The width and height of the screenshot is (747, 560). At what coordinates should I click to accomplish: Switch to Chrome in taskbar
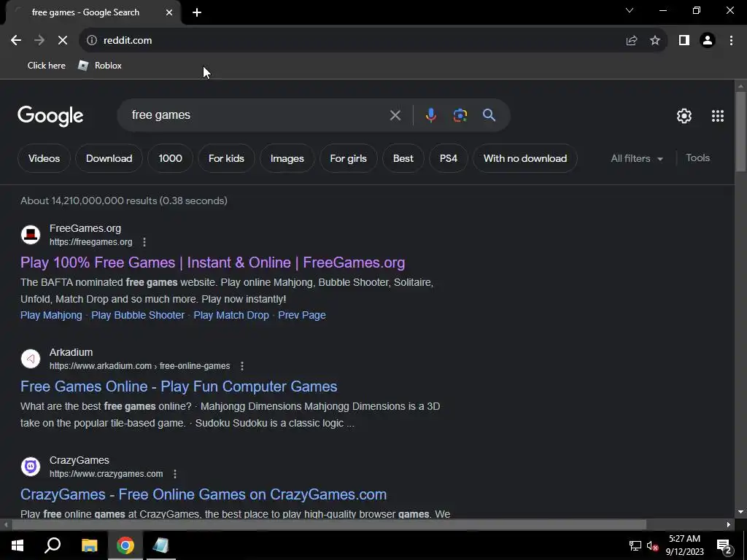pos(125,545)
